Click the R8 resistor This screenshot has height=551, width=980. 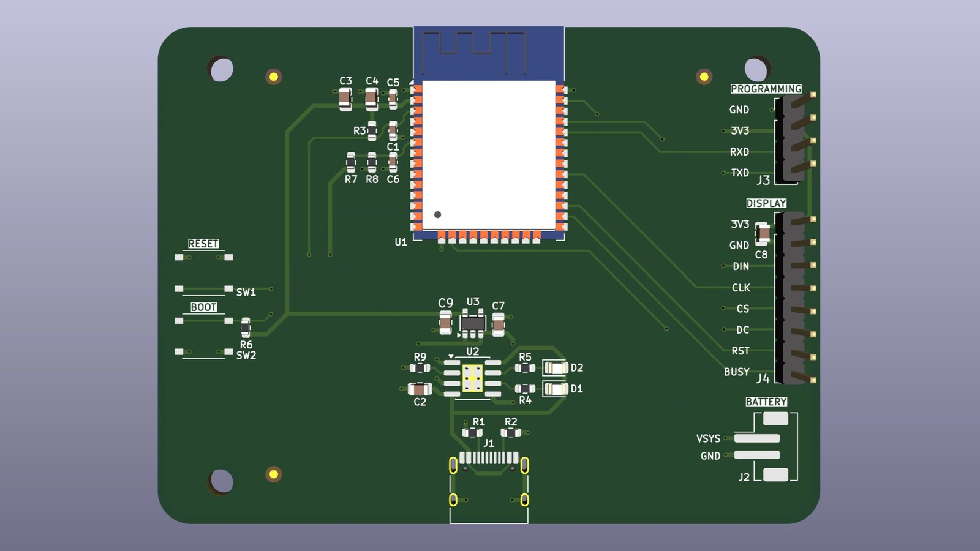point(372,163)
